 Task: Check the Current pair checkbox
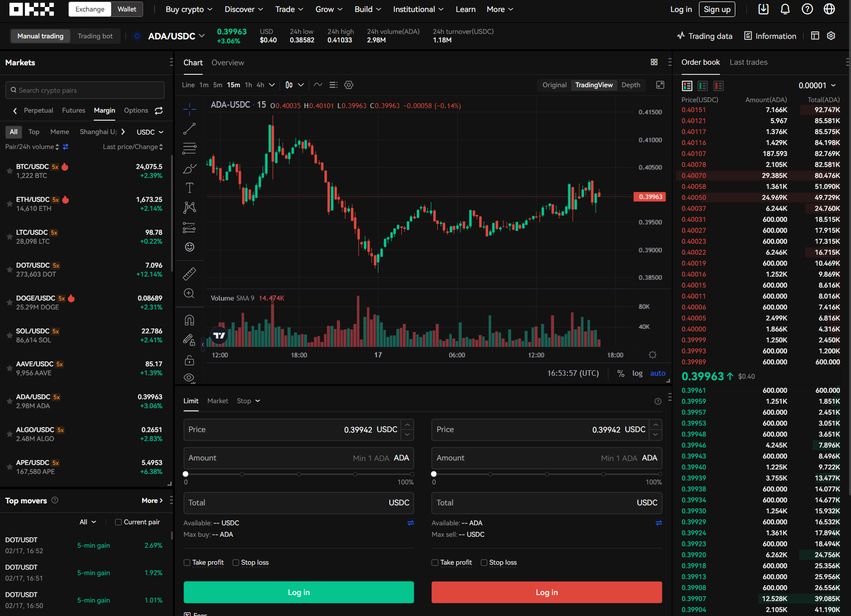tap(118, 522)
